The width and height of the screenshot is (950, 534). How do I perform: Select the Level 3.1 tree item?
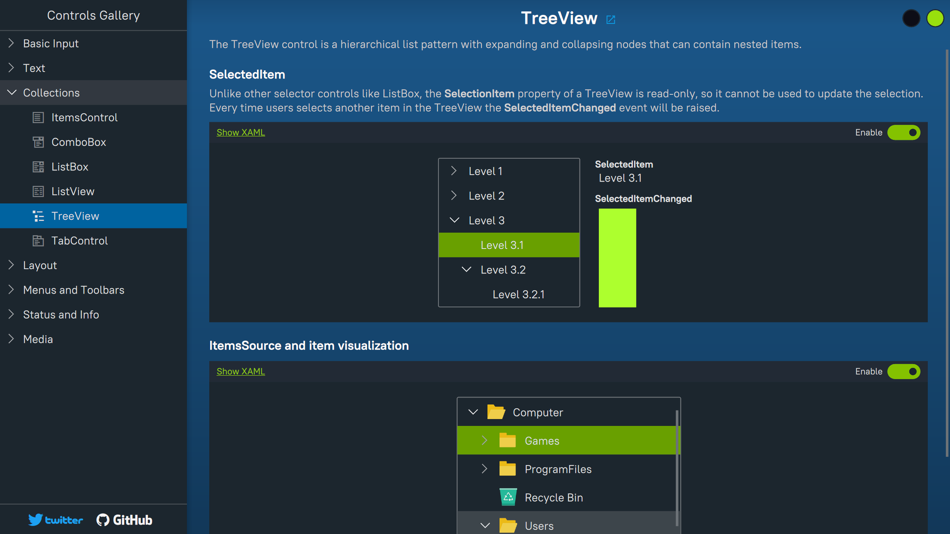coord(509,245)
